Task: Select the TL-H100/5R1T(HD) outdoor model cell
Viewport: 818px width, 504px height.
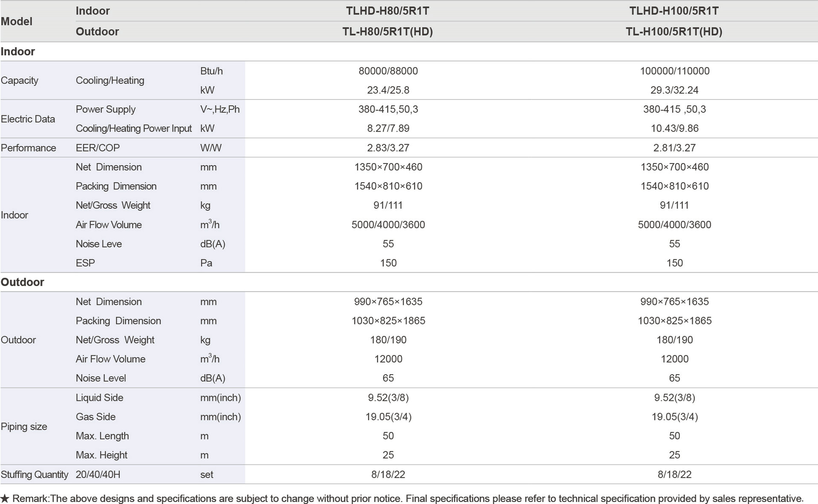Action: 674,32
